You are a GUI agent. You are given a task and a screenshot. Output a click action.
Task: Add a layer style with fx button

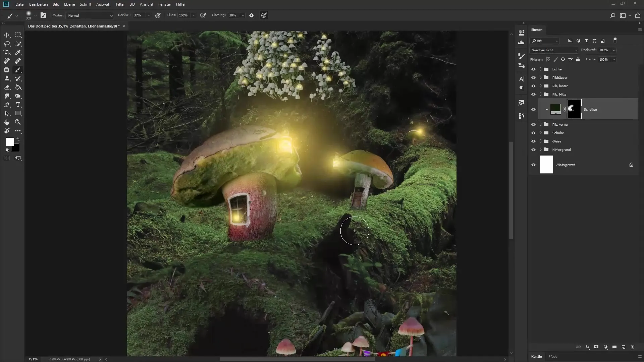pyautogui.click(x=587, y=347)
